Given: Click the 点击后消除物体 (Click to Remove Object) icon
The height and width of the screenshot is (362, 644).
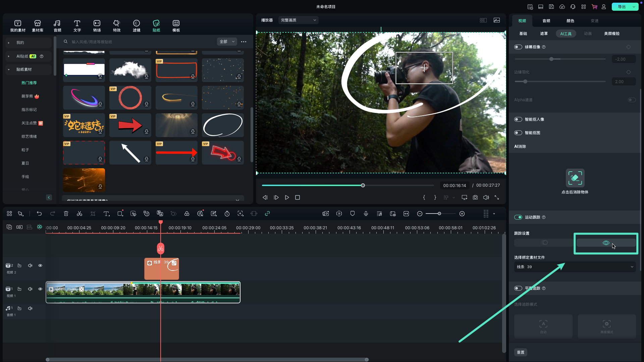Looking at the screenshot, I should (x=575, y=179).
